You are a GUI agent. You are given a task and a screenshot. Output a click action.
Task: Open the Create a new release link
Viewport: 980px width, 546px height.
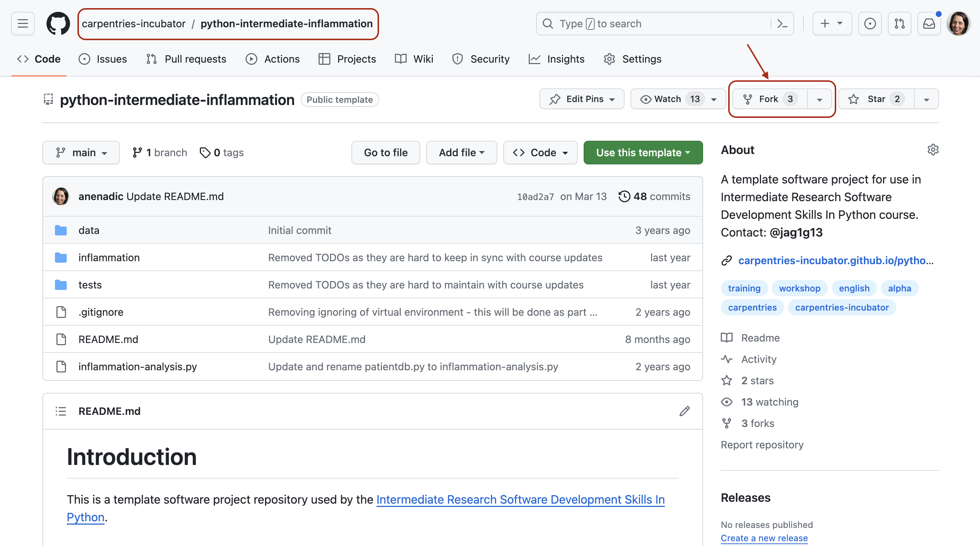764,538
